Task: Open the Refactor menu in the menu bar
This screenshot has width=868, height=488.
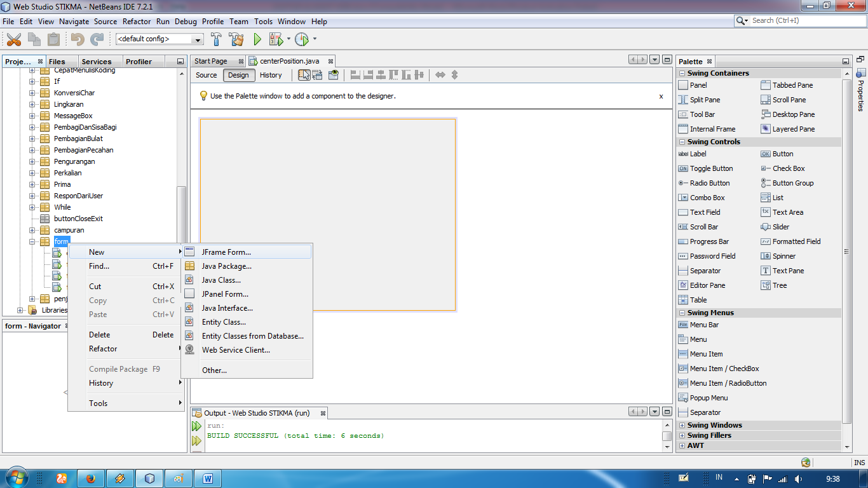Action: click(x=137, y=21)
